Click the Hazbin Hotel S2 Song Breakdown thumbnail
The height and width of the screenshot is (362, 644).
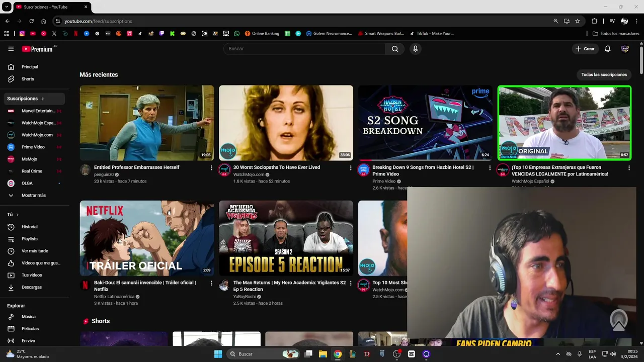pos(425,123)
